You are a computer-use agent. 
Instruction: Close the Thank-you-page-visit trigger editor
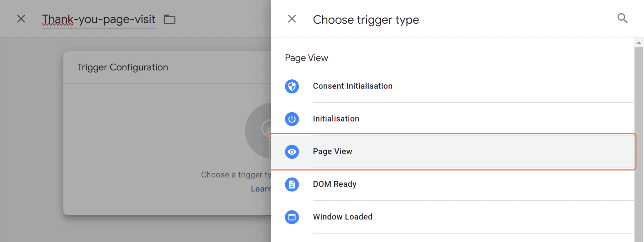(x=21, y=19)
